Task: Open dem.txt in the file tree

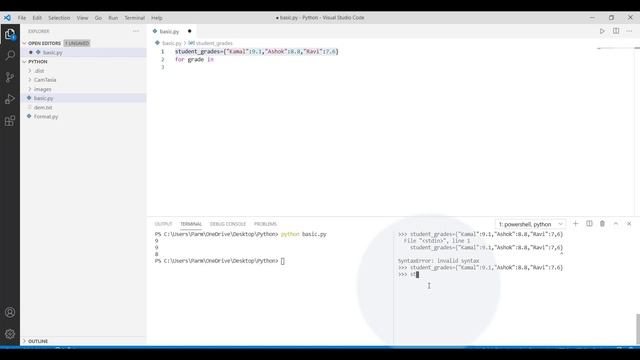Action: [43, 107]
